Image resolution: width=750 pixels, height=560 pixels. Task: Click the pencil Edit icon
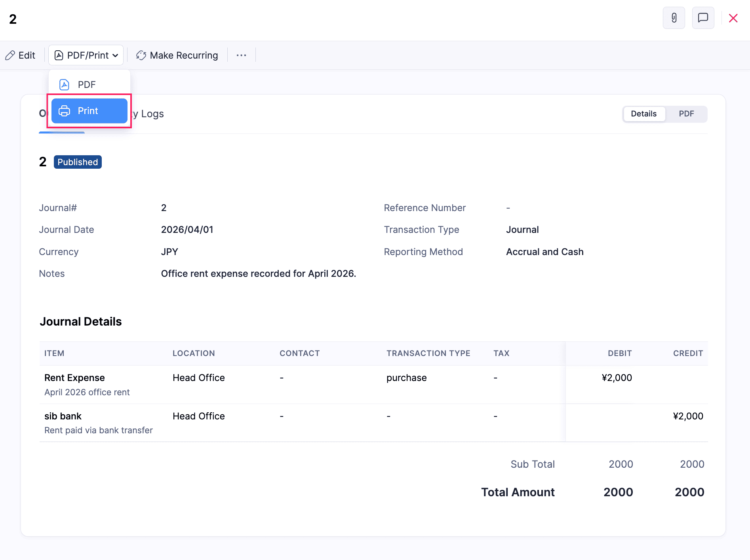click(10, 55)
